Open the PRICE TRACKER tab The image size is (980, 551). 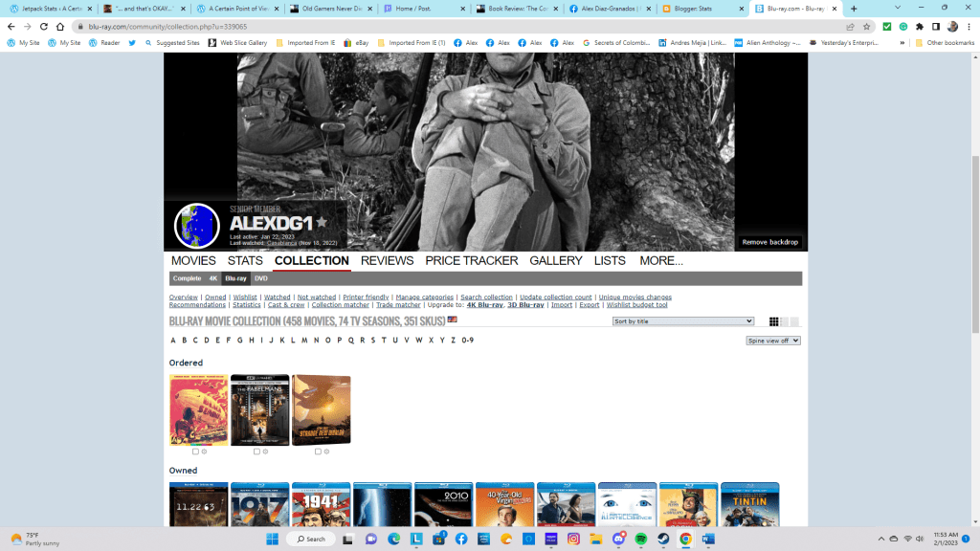point(471,260)
